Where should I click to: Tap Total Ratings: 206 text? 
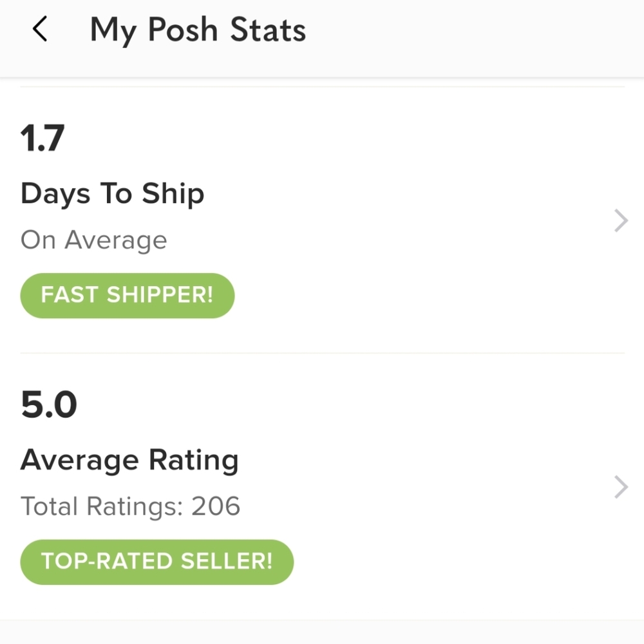pos(130,506)
